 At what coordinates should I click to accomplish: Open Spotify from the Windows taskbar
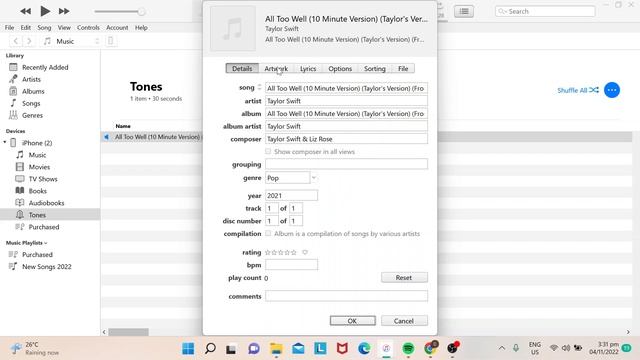pos(408,349)
